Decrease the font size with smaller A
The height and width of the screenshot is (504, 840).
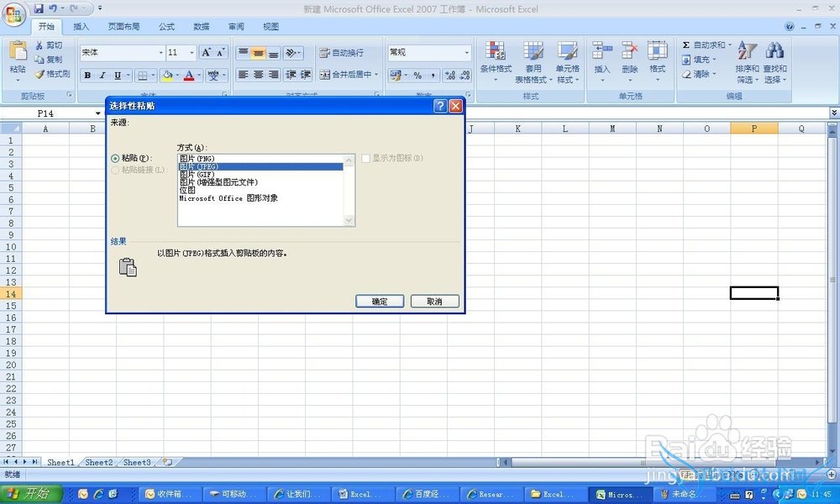220,52
